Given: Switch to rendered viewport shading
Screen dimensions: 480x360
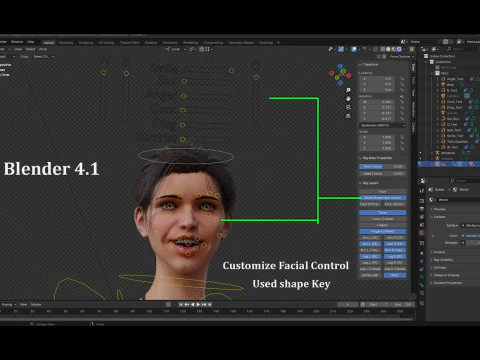Looking at the screenshot, I should (399, 49).
